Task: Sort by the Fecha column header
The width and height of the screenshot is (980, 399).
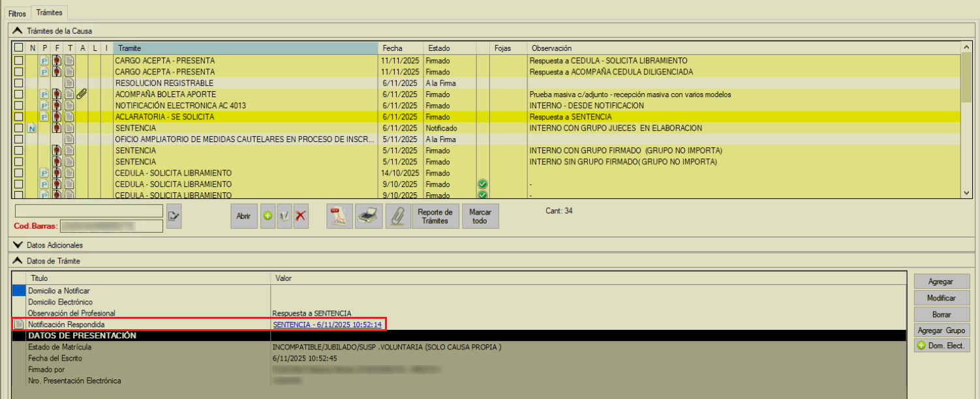Action: point(392,48)
